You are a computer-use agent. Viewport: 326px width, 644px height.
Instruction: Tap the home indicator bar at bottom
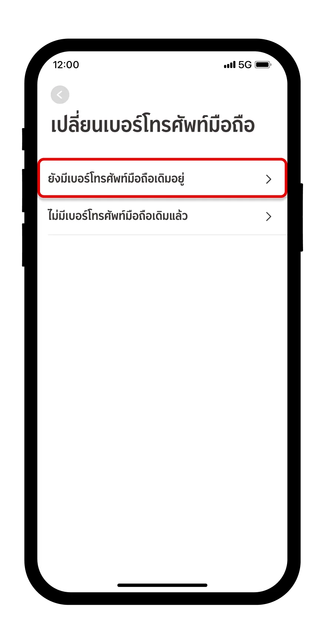coord(162,585)
